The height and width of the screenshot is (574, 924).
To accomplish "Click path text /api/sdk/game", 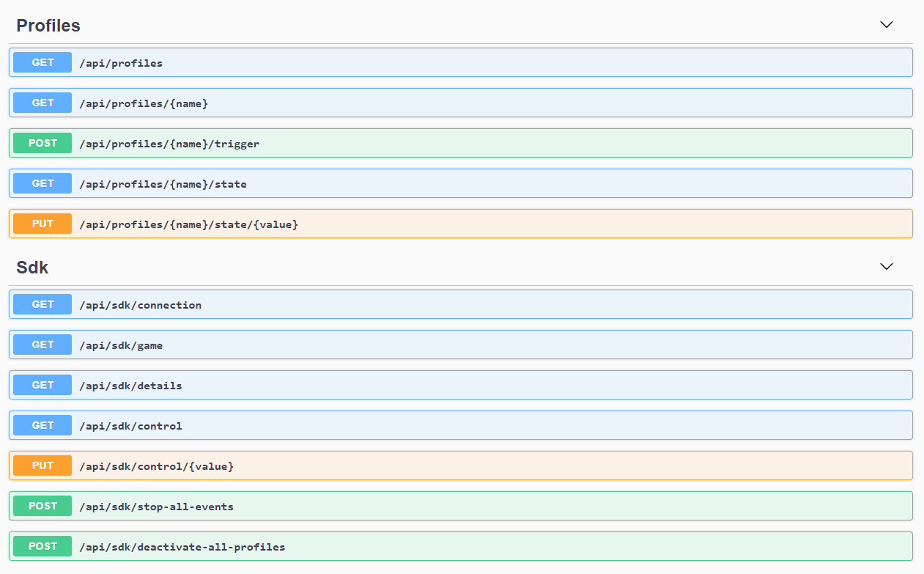I will tap(121, 345).
